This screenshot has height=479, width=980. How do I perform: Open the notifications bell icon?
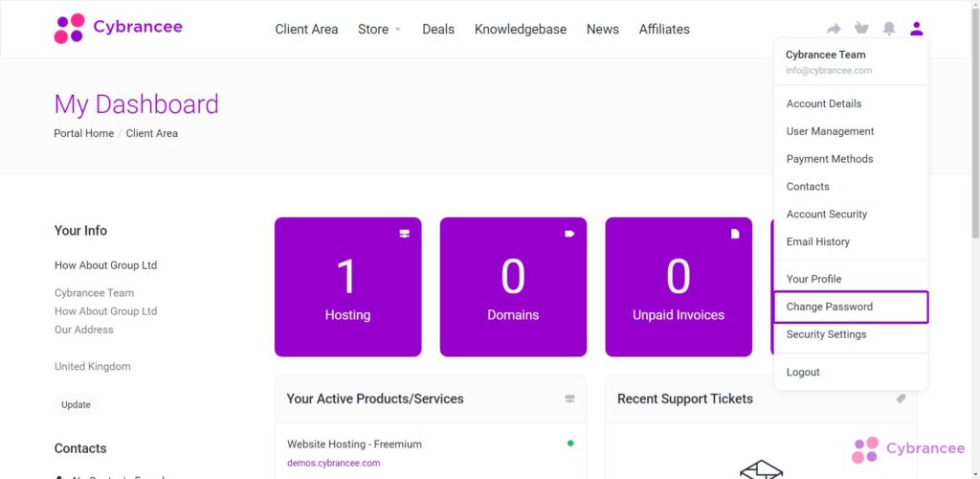[x=889, y=29]
